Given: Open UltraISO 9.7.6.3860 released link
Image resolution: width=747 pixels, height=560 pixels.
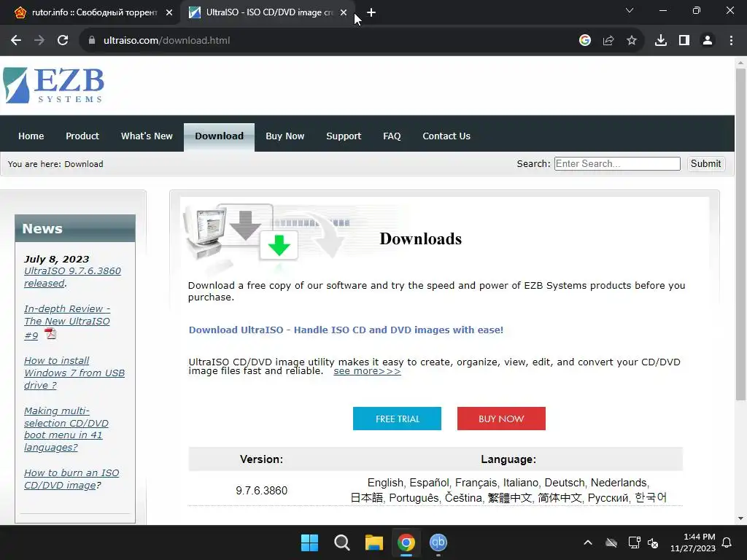Looking at the screenshot, I should (x=72, y=277).
